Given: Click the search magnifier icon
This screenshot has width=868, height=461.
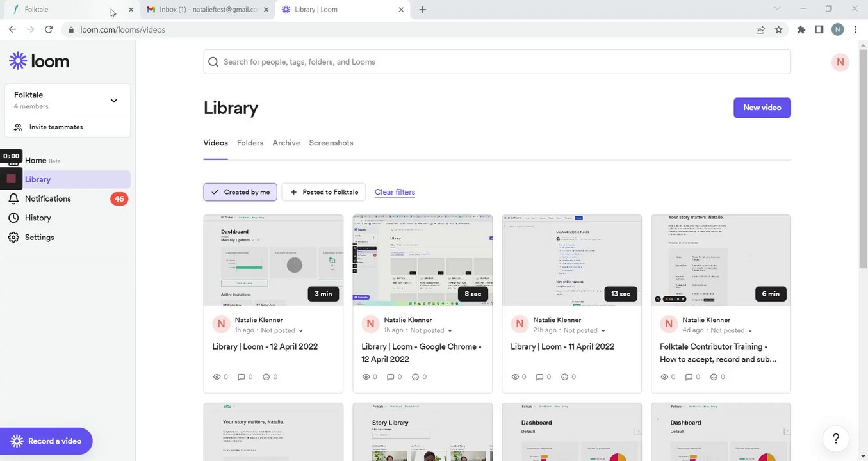Looking at the screenshot, I should click(x=213, y=62).
